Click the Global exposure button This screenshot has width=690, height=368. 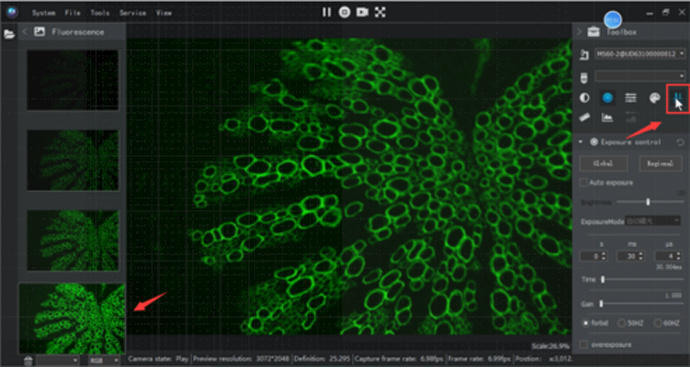click(603, 163)
